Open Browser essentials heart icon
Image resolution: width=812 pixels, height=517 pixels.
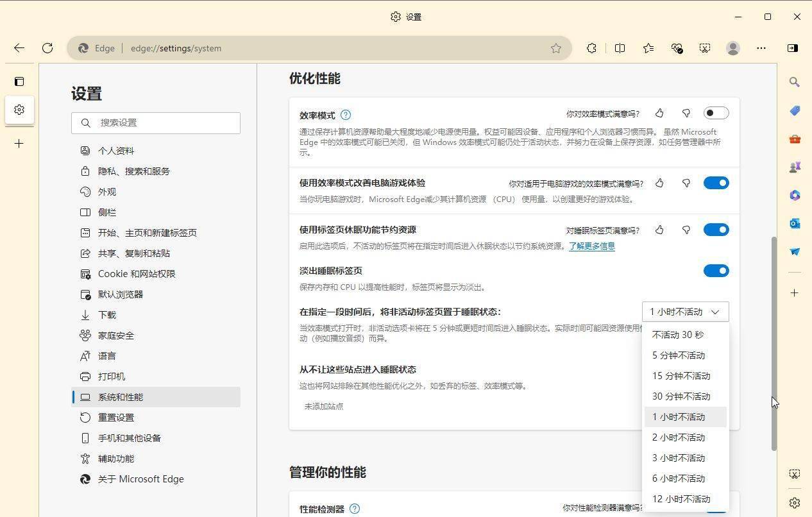pyautogui.click(x=677, y=48)
